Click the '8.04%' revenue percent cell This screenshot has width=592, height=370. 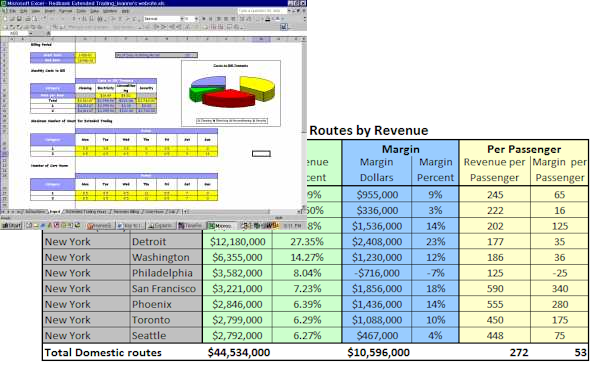coord(307,273)
